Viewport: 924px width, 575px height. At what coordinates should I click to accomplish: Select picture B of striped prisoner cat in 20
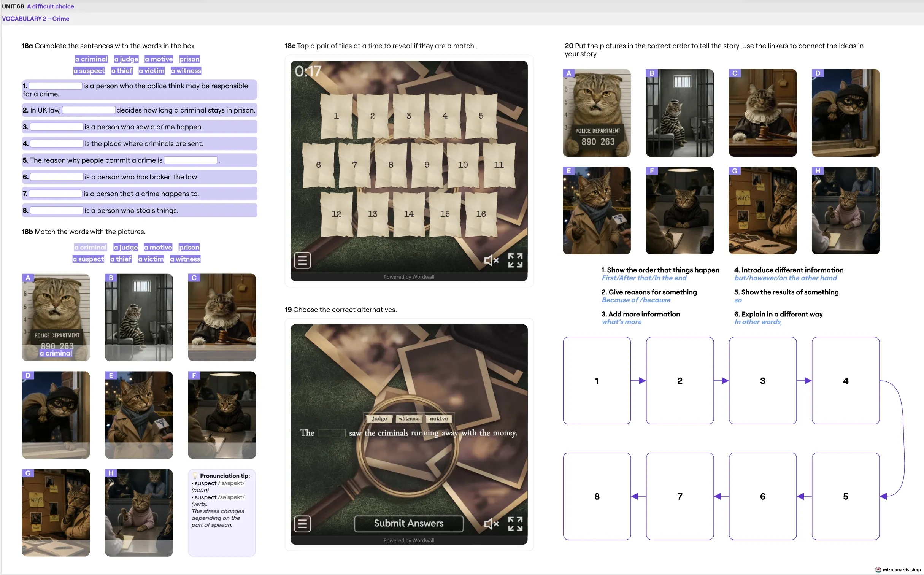680,113
